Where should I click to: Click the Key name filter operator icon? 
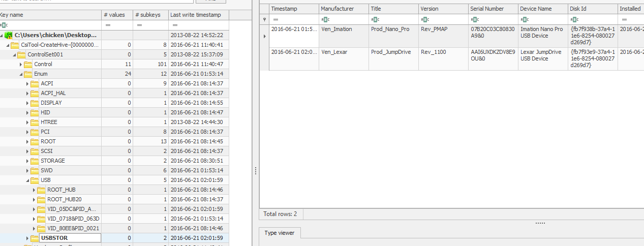4,25
